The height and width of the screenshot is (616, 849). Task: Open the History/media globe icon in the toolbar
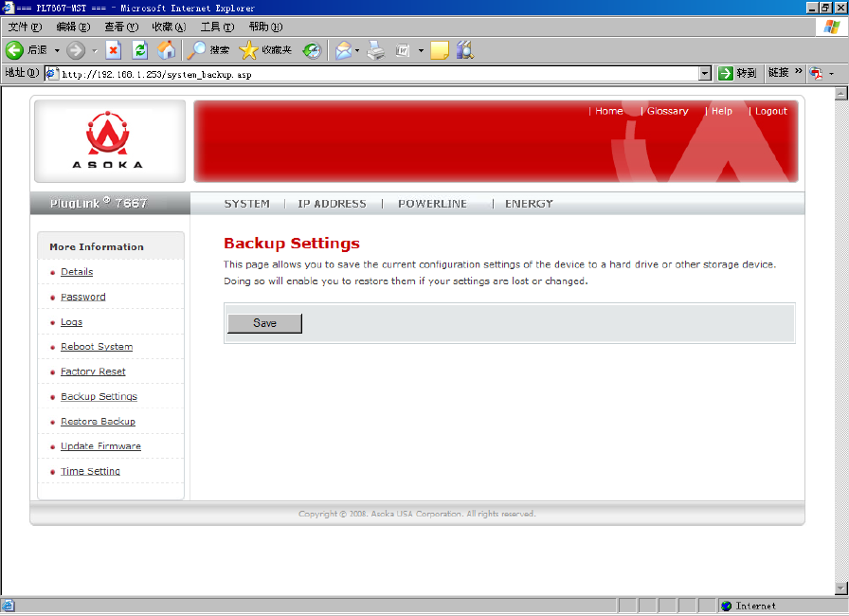click(312, 50)
